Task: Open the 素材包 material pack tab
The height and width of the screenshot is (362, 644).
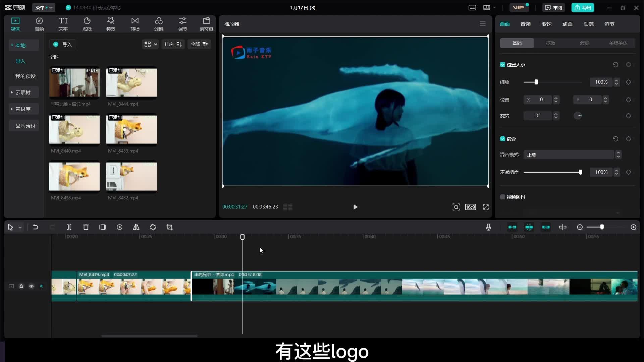Action: (206, 24)
